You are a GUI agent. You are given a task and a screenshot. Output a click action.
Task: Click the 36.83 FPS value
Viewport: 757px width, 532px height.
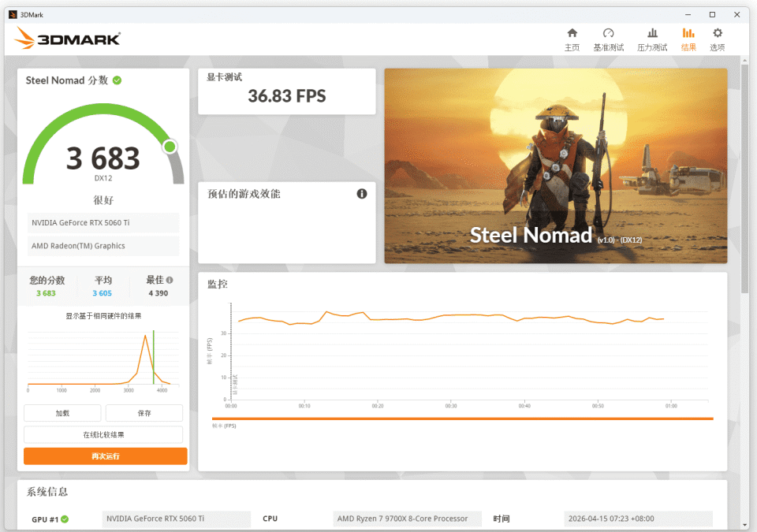287,96
